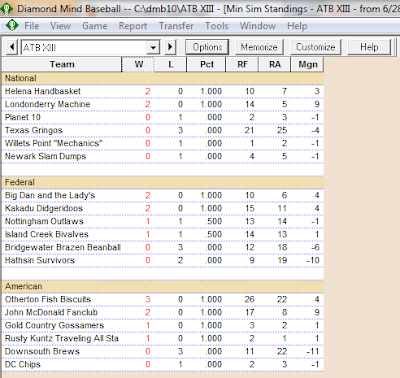400x378 pixels.
Task: Select the Nottingham Outlaws team
Action: pos(44,221)
